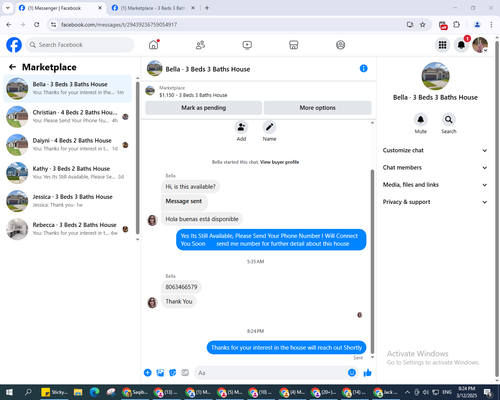The width and height of the screenshot is (500, 400).
Task: Click phone number message 8063466579
Action: click(x=181, y=287)
